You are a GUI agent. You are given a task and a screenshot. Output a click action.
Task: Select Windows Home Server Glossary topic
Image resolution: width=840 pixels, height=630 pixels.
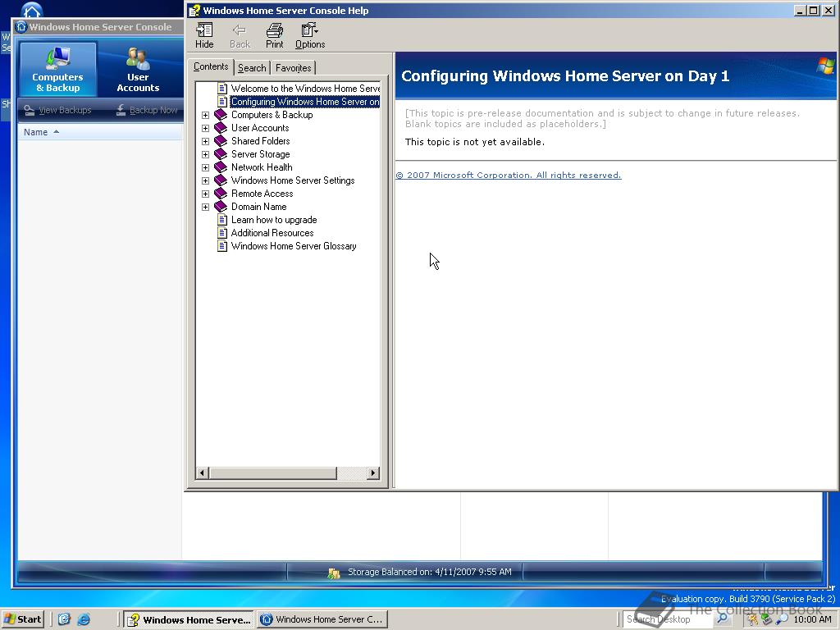click(294, 246)
